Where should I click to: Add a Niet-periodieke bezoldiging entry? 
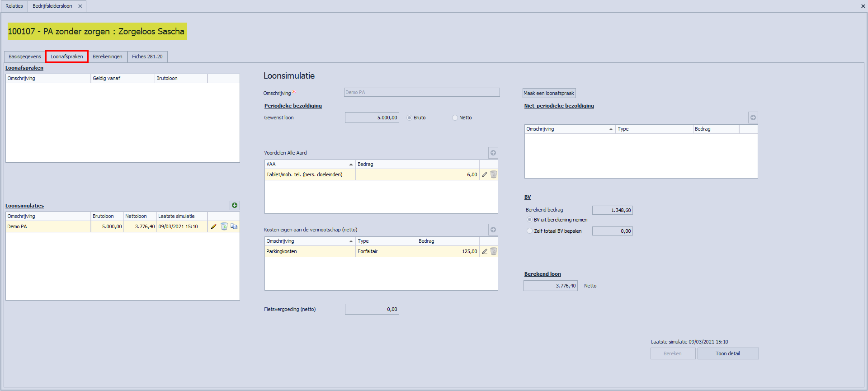click(753, 118)
